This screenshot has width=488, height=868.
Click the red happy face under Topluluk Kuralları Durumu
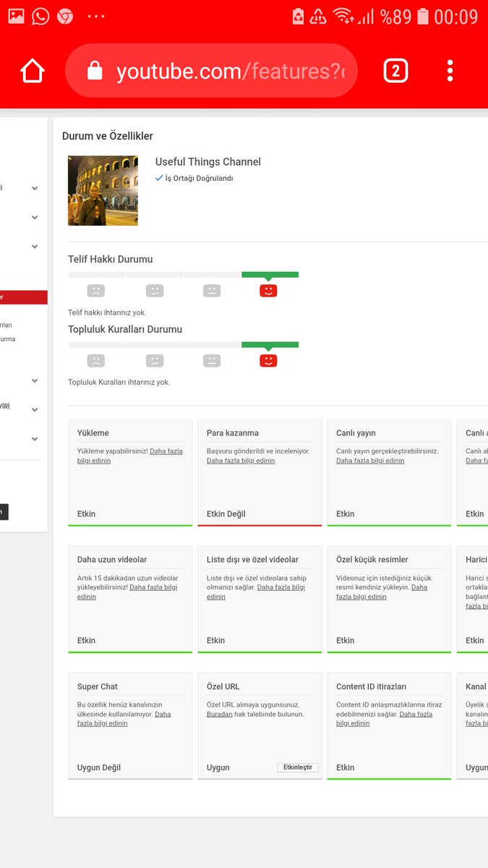tap(268, 360)
